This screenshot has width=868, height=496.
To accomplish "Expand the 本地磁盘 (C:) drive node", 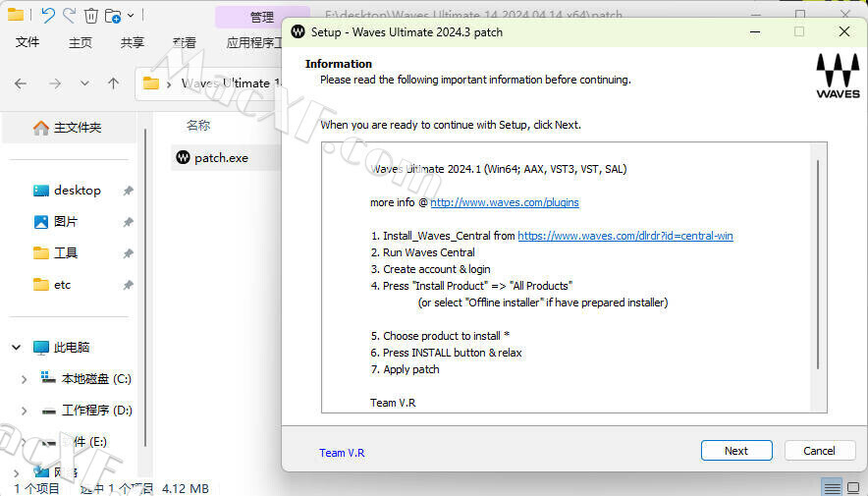I will pos(24,379).
